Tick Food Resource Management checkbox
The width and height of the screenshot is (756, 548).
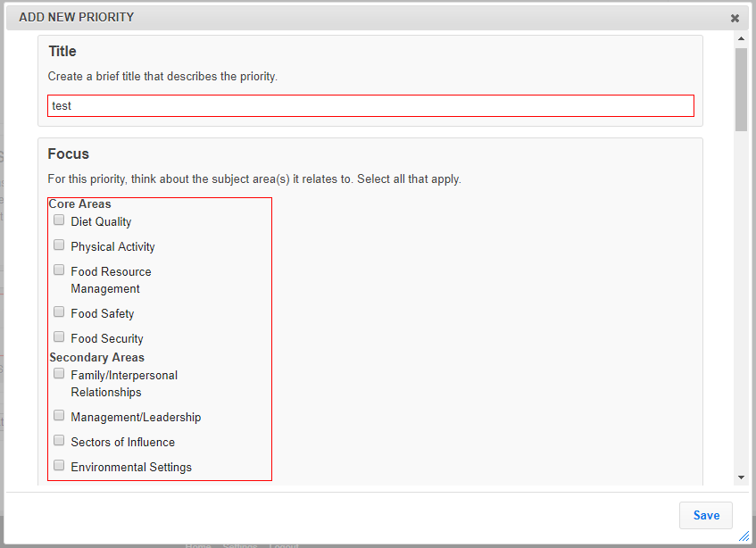pos(59,270)
